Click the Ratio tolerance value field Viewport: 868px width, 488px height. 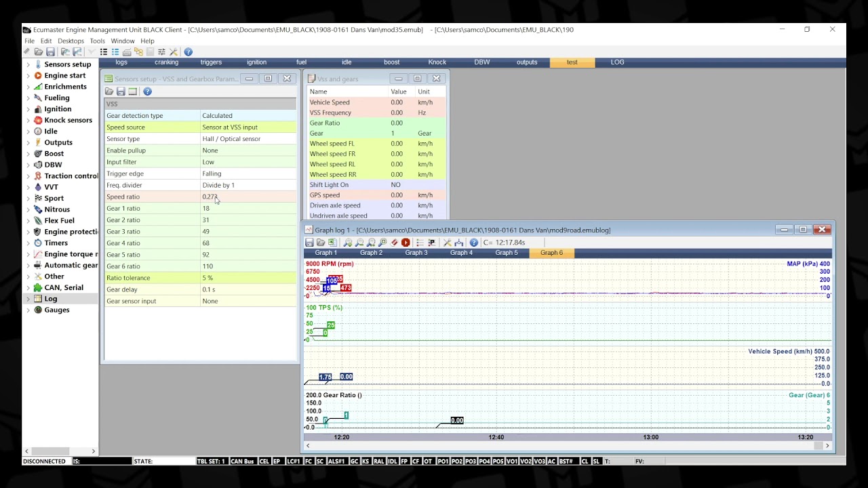coord(248,278)
